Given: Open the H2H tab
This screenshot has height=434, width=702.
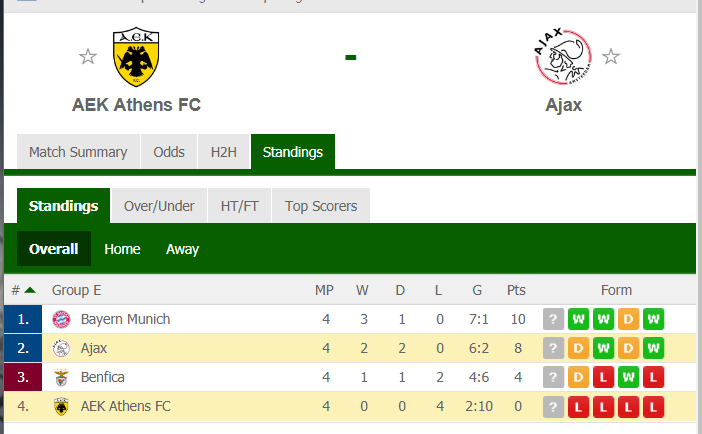Looking at the screenshot, I should coord(224,152).
